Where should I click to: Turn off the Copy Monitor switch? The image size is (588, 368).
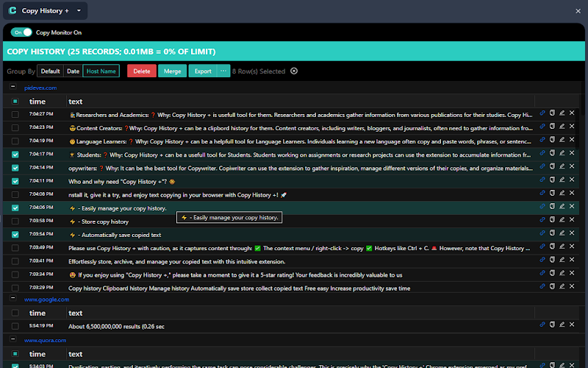point(21,32)
